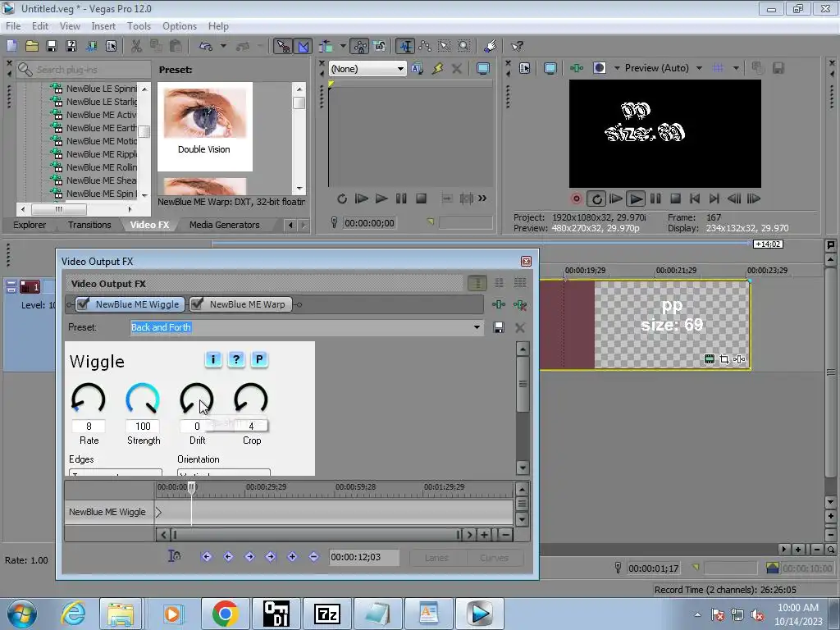Click the red Record button in preview
Viewport: 840px width, 630px height.
pyautogui.click(x=577, y=199)
